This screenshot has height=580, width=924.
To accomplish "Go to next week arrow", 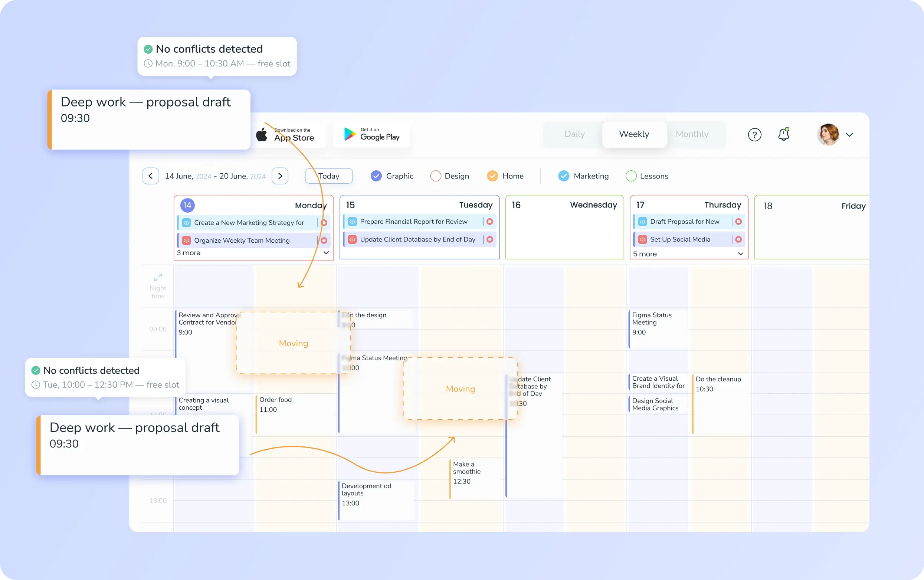I will click(280, 176).
